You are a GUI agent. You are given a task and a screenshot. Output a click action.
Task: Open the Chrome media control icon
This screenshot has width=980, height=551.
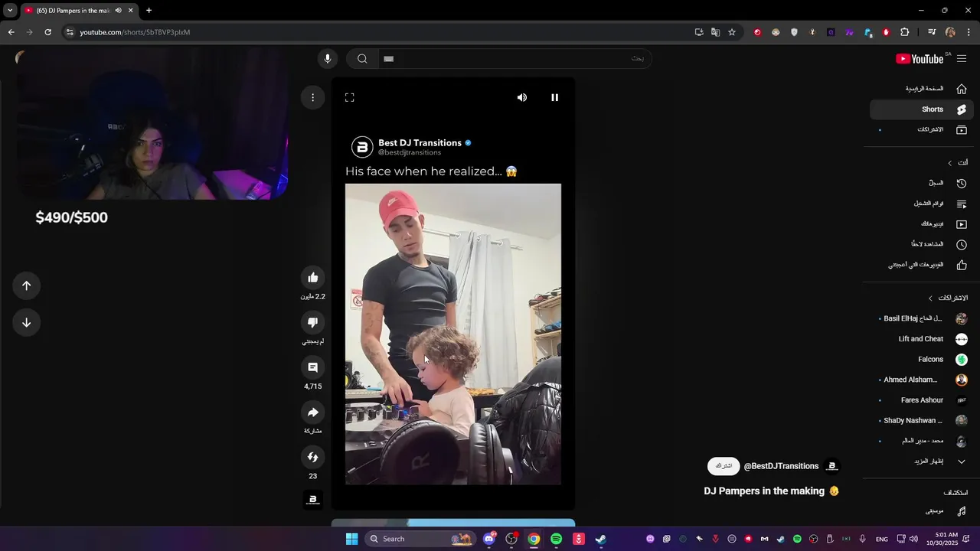[x=932, y=32]
